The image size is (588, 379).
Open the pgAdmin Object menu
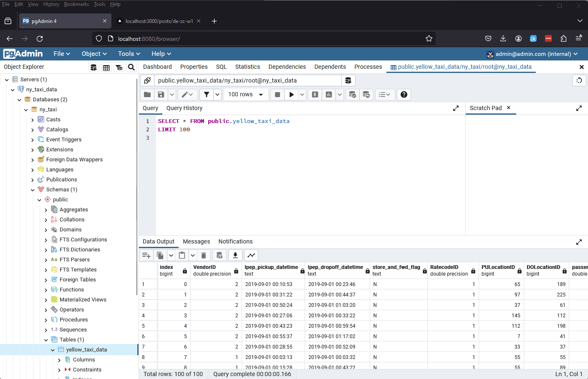pyautogui.click(x=94, y=54)
